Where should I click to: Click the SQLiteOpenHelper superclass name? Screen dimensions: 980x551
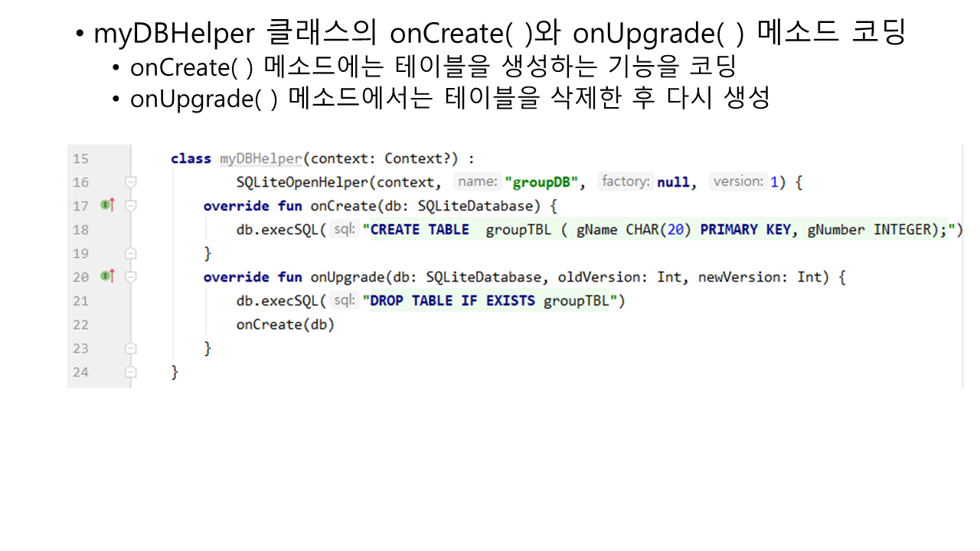pos(304,182)
